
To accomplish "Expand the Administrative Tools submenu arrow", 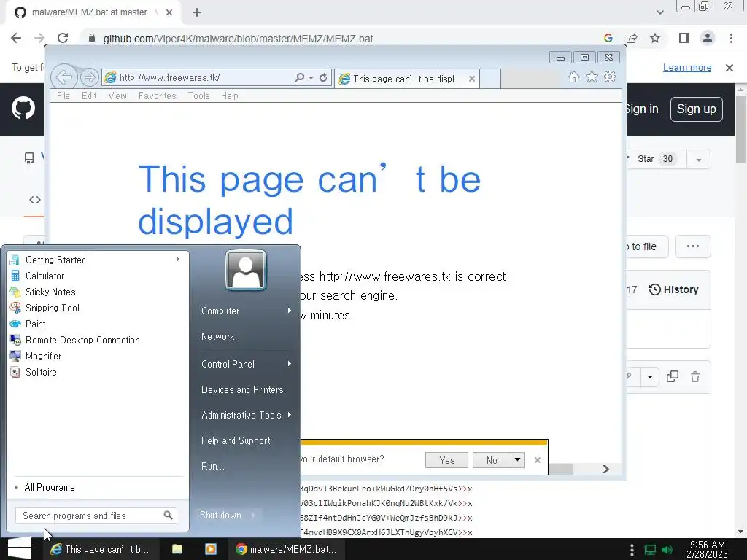I will point(289,415).
